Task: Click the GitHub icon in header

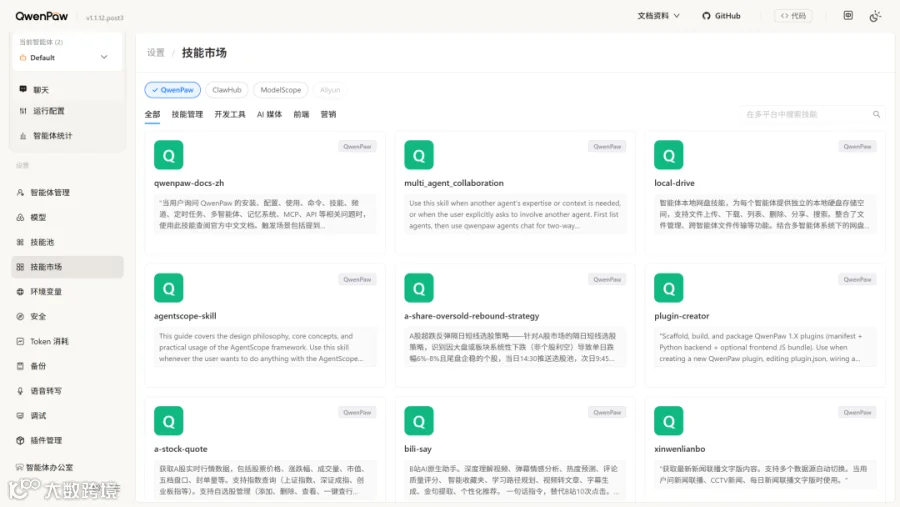Action: click(x=706, y=16)
